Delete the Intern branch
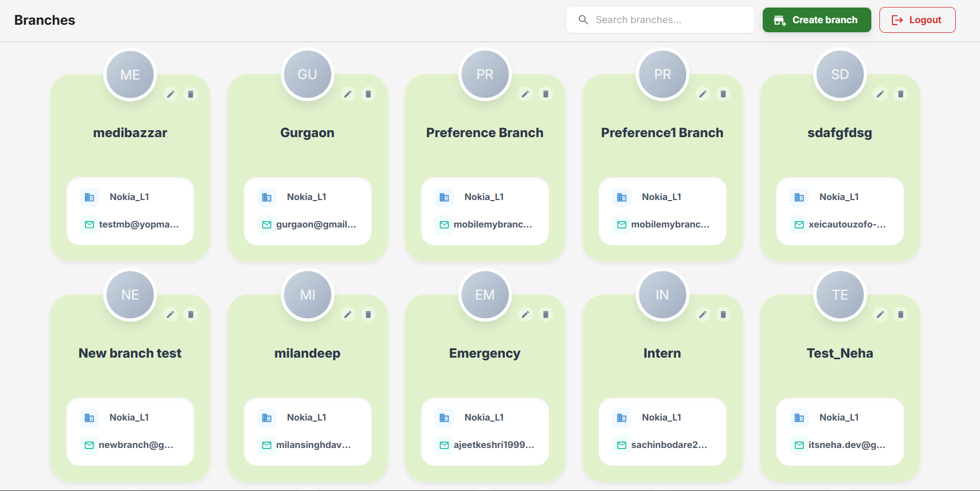Image resolution: width=980 pixels, height=491 pixels. click(723, 314)
